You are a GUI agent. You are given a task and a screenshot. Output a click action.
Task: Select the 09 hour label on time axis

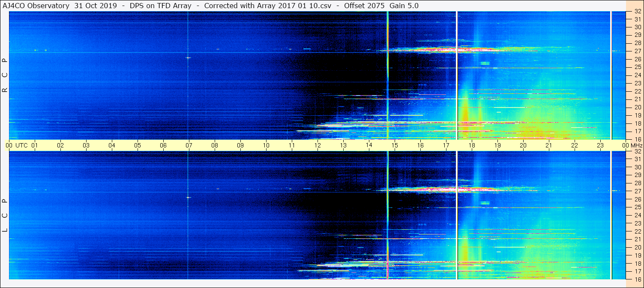click(240, 145)
